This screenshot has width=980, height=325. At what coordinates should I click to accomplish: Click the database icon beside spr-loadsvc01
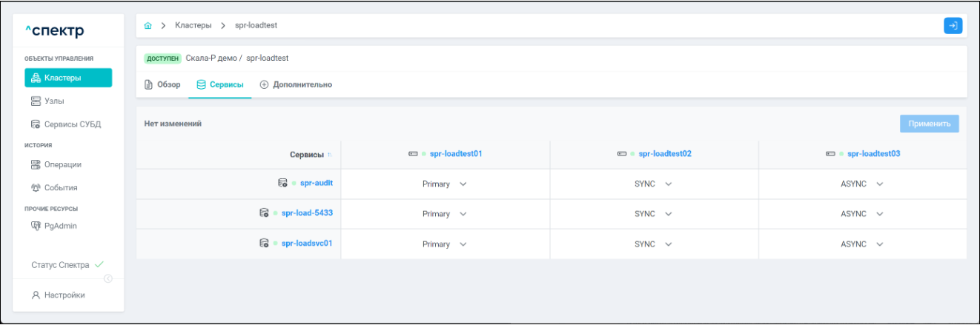pyautogui.click(x=264, y=244)
